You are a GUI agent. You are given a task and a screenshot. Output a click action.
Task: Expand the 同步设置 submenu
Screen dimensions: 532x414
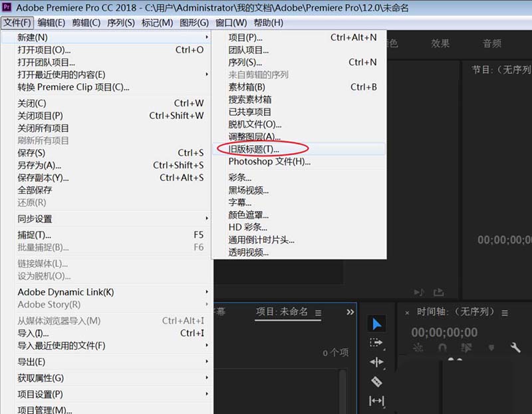point(106,219)
